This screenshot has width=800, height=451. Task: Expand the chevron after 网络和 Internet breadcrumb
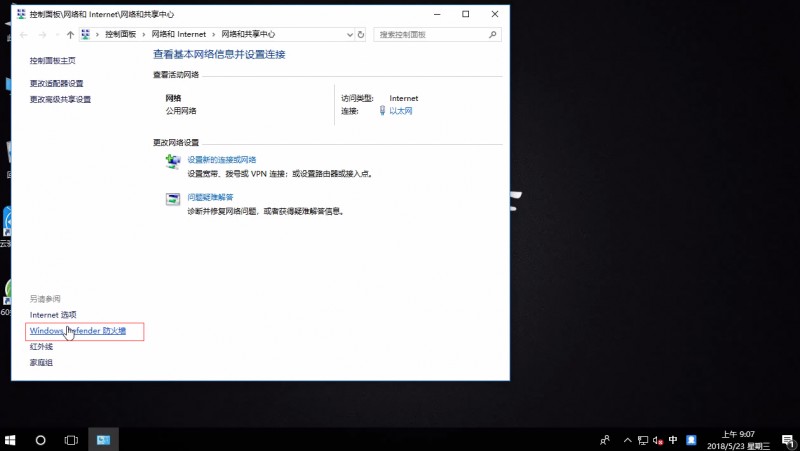214,35
